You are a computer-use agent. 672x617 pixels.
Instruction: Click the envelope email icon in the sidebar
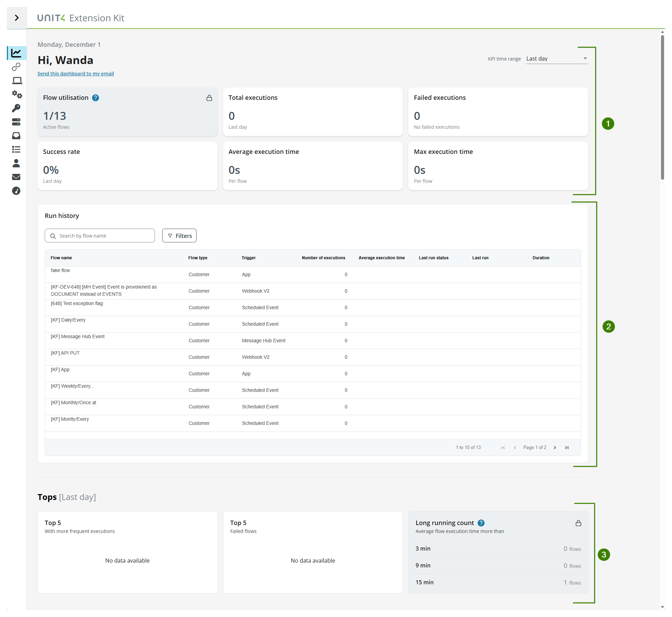pos(17,177)
